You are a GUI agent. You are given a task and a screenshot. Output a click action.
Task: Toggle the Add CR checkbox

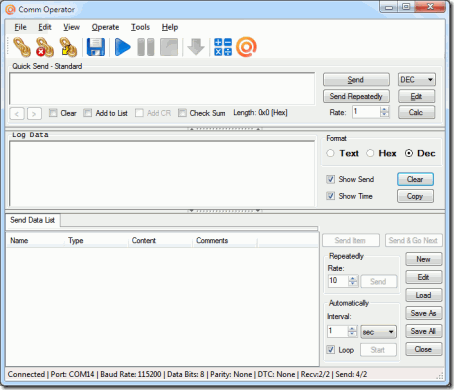click(x=139, y=113)
